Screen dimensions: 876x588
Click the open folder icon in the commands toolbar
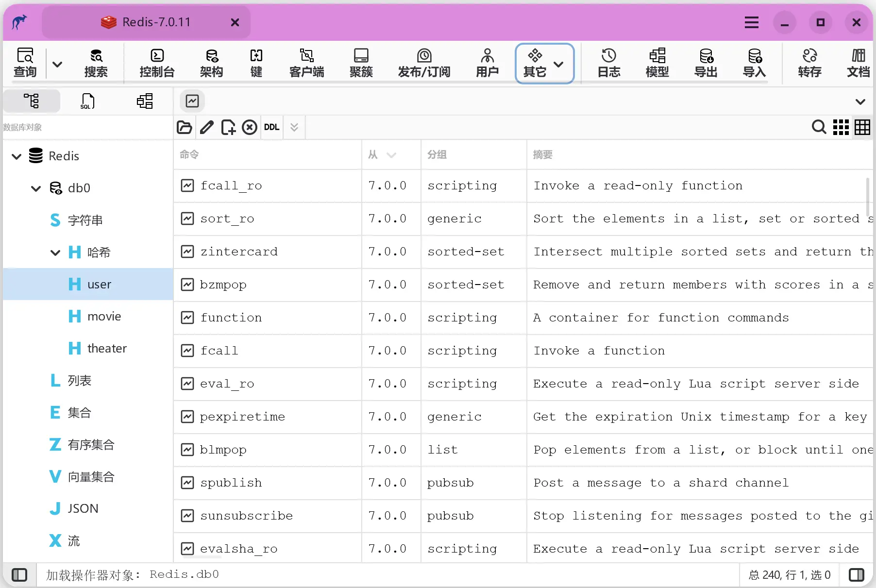[x=185, y=127]
